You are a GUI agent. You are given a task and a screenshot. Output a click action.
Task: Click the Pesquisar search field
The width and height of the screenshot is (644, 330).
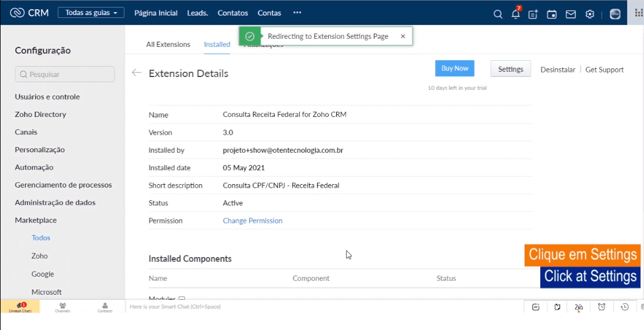pyautogui.click(x=65, y=74)
